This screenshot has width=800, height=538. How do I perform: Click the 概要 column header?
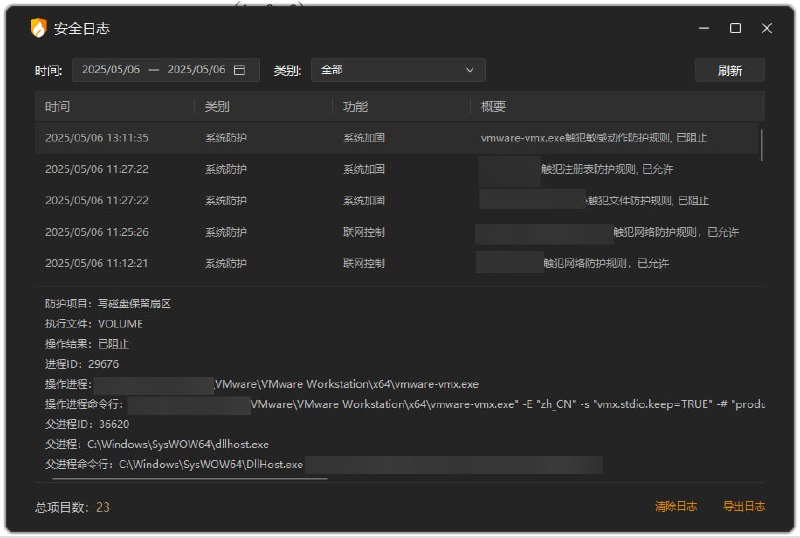coord(493,107)
